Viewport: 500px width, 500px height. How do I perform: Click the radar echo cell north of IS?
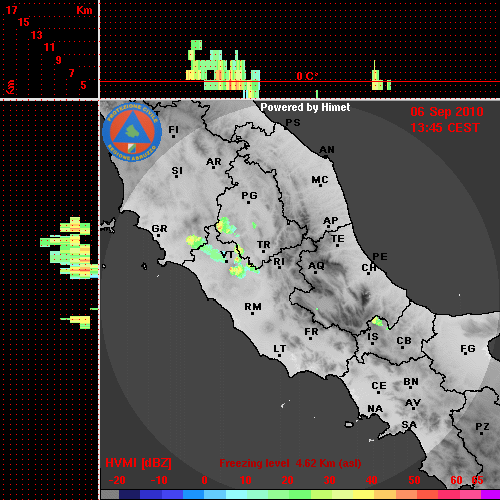point(378,321)
